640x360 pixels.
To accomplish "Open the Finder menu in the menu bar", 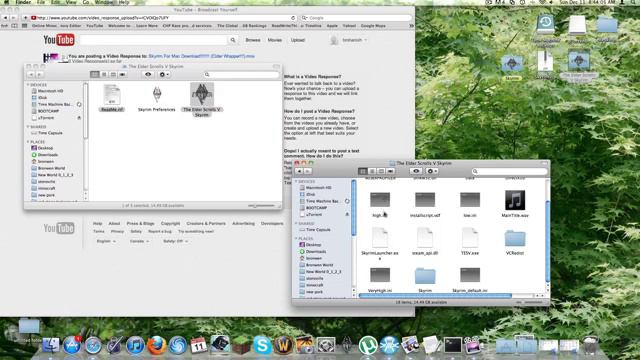I will 23,2.
